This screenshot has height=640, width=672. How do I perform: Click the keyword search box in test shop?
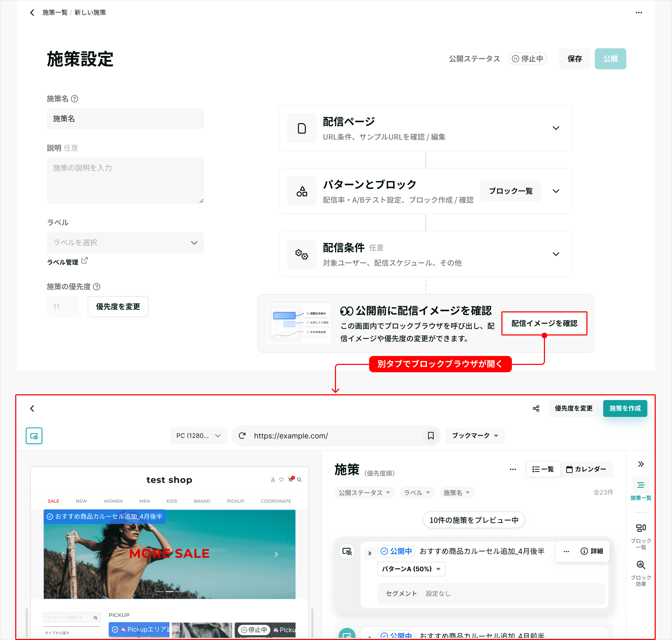[x=72, y=617]
